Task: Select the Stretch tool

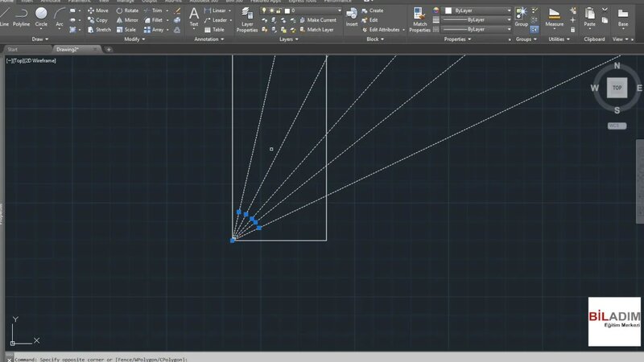Action: click(99, 30)
